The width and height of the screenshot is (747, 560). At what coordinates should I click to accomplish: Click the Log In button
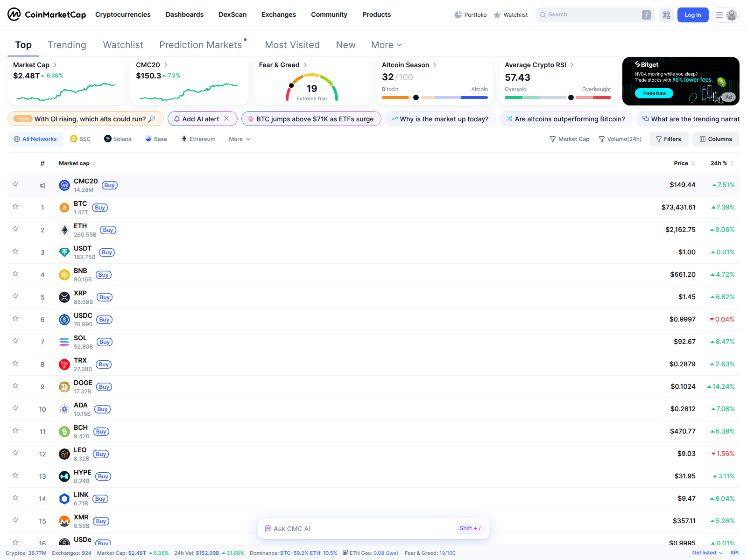click(x=693, y=14)
